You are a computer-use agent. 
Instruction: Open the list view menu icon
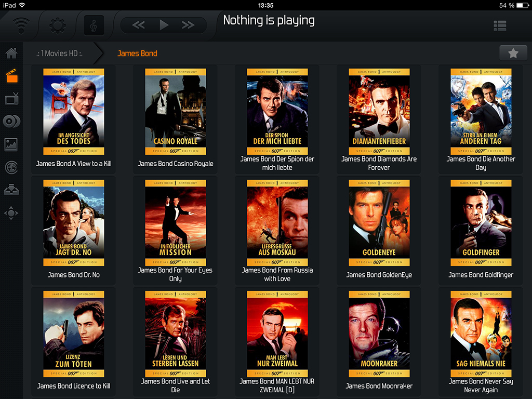(x=500, y=26)
